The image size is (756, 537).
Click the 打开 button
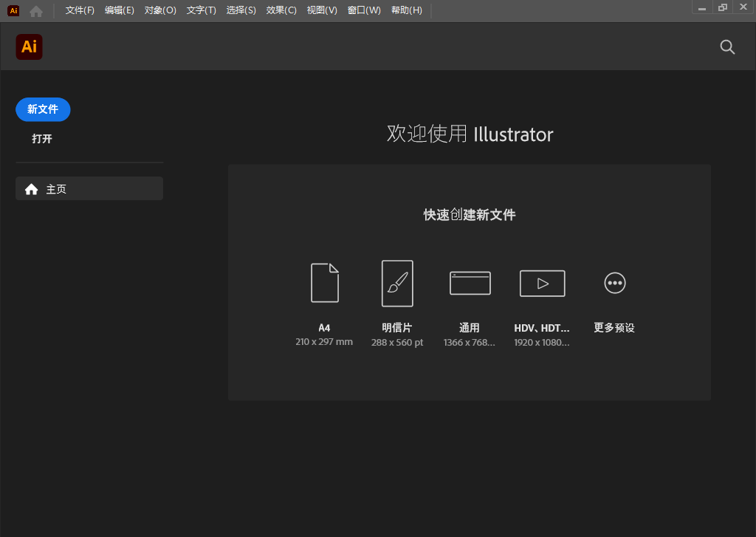[42, 139]
